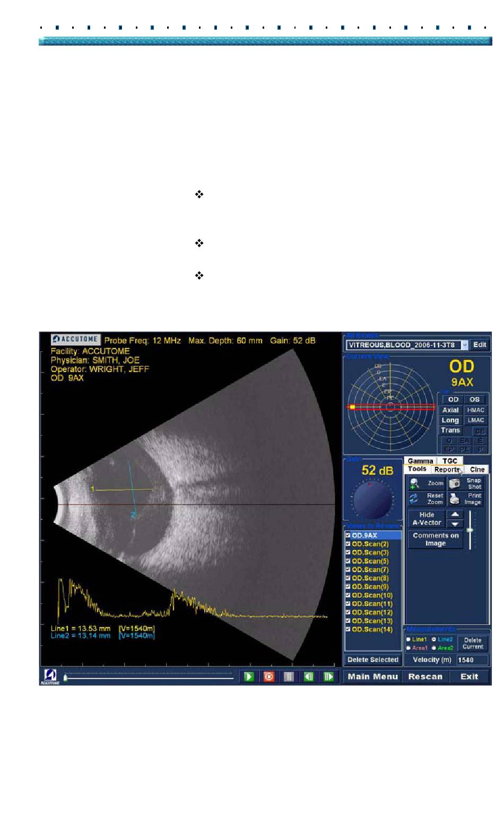Uncheck OD.Scan(3) in views list
This screenshot has height=824, width=504.
pyautogui.click(x=348, y=552)
